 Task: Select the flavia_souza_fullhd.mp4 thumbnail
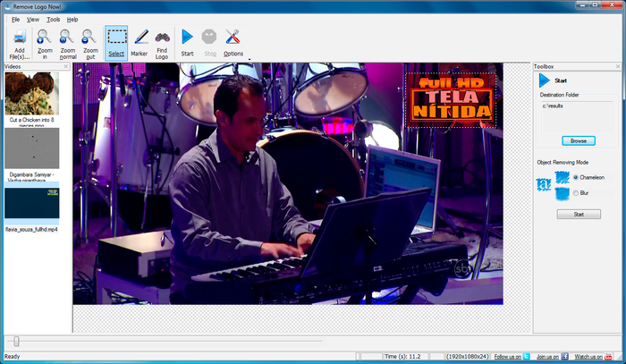tap(32, 203)
